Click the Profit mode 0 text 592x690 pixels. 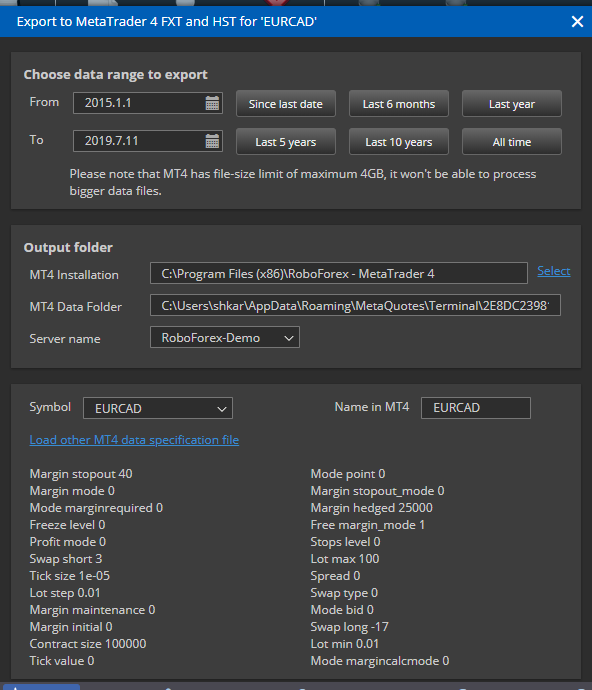pos(68,542)
